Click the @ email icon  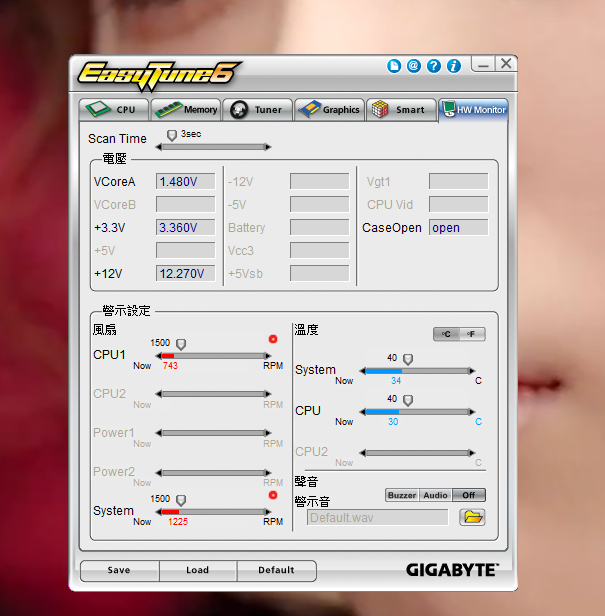414,66
